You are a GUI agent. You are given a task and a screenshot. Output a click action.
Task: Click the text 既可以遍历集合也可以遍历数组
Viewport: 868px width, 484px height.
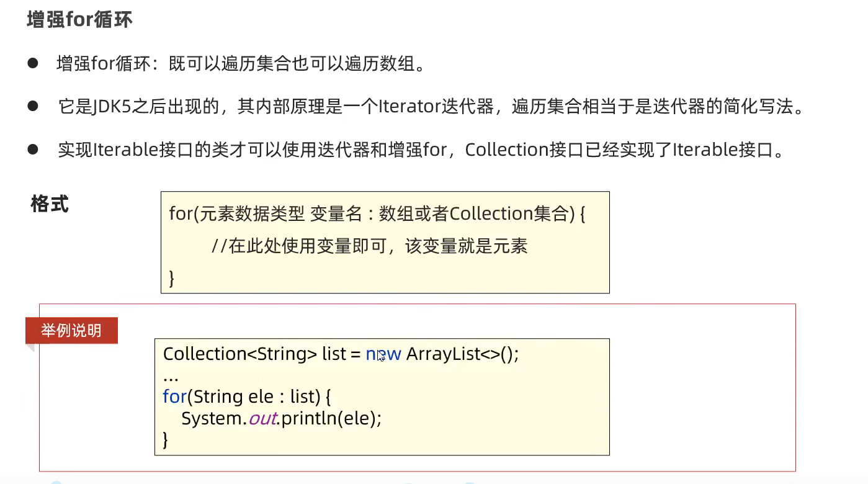tap(297, 64)
